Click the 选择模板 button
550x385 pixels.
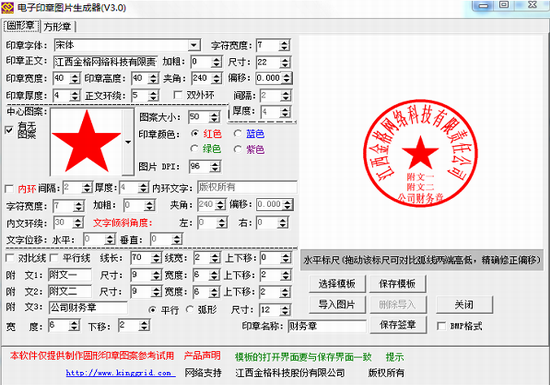coord(337,284)
